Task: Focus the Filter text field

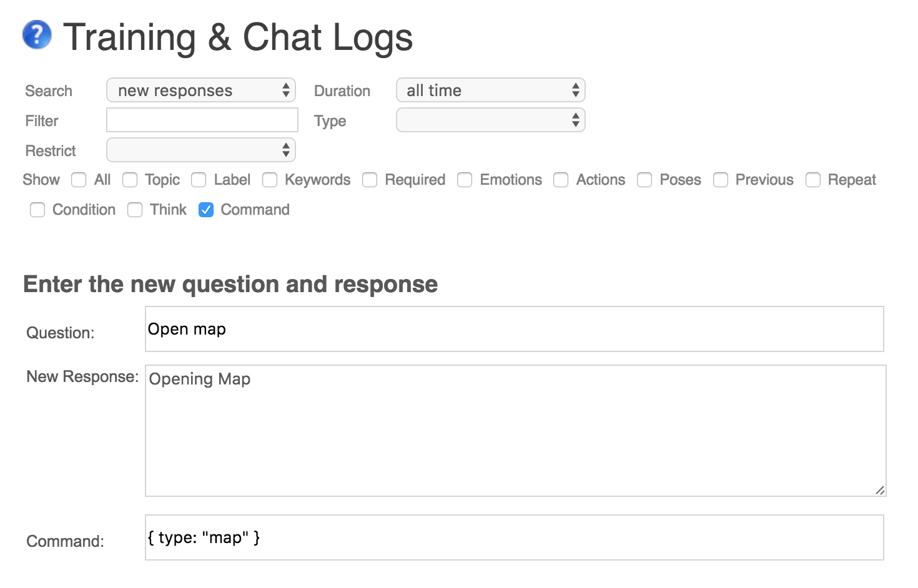Action: point(202,120)
